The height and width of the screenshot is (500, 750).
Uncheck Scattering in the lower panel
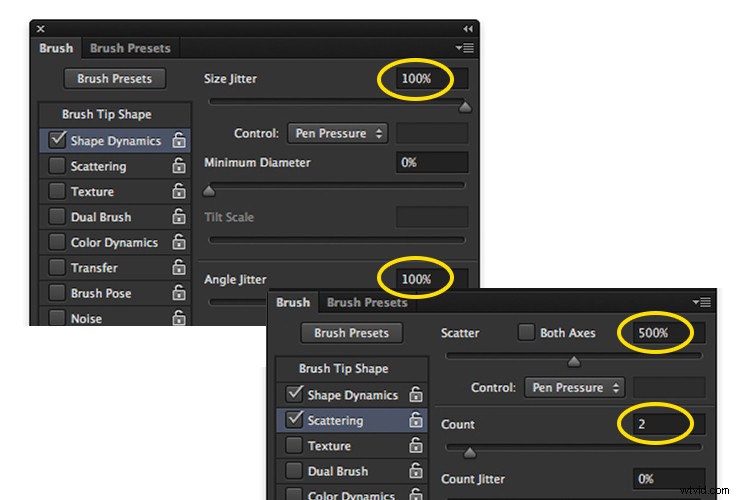coord(294,419)
